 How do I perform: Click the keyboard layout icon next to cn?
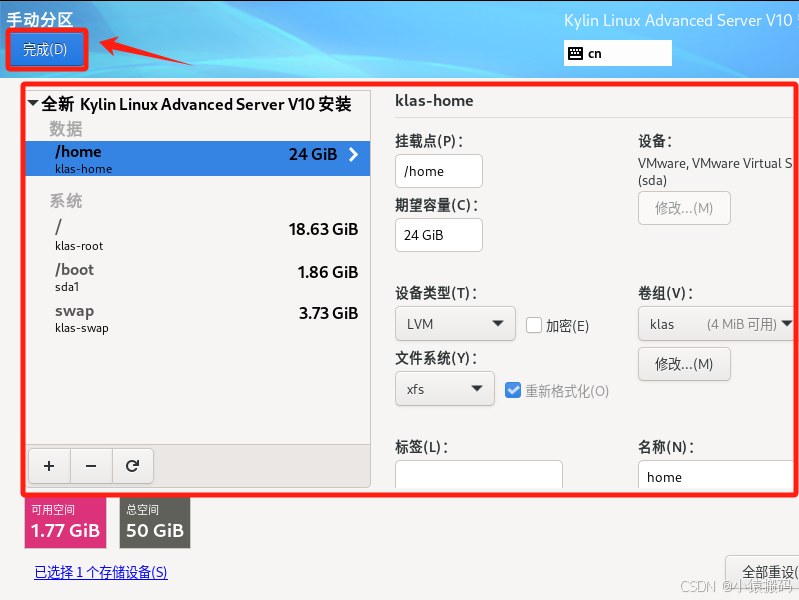575,53
